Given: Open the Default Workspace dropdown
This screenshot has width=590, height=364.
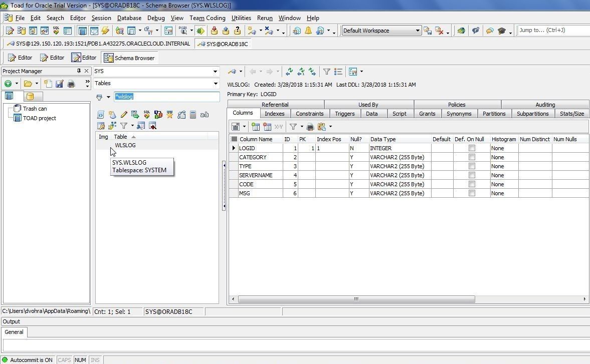Looking at the screenshot, I should [418, 31].
